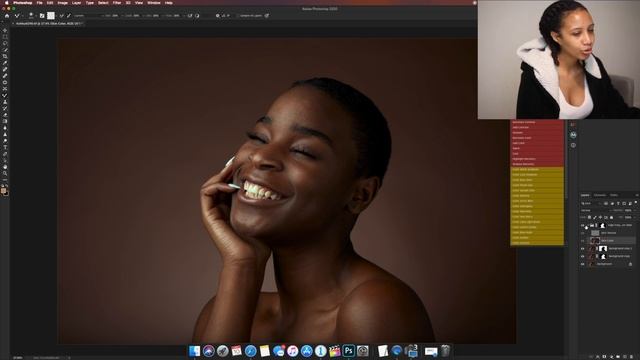Filter for adjustment layers icon

tap(612, 203)
